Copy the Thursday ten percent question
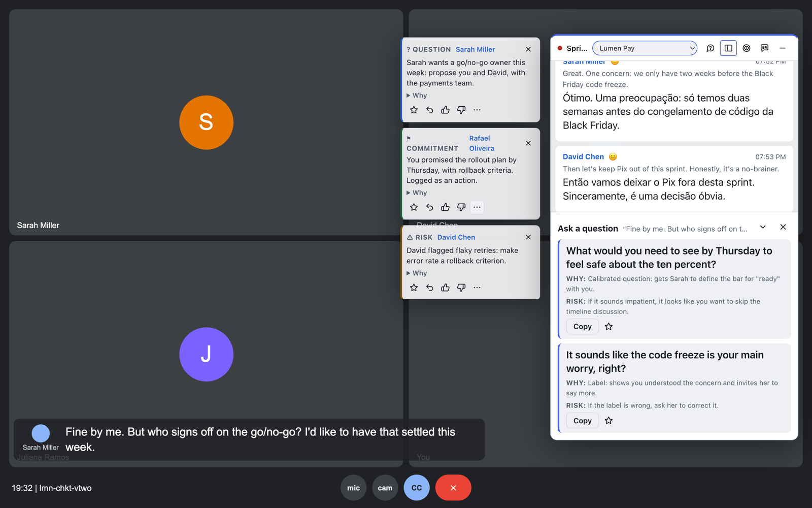Image resolution: width=812 pixels, height=508 pixels. [583, 327]
